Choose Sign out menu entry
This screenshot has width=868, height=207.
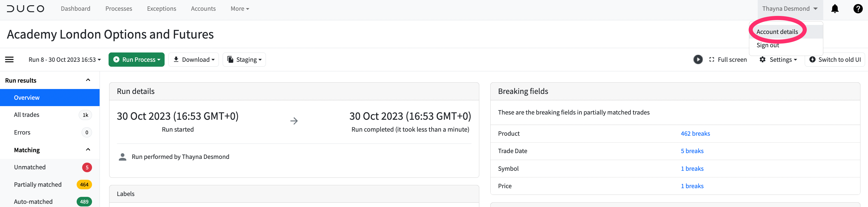pos(768,45)
